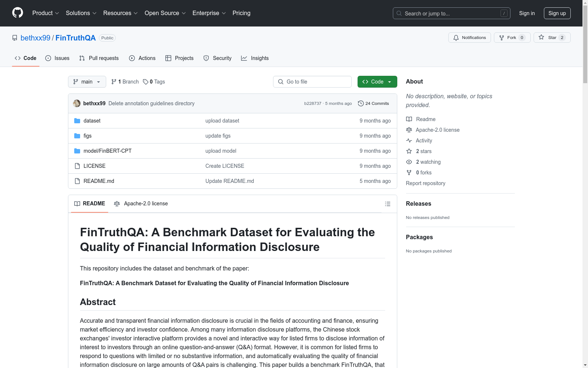Viewport: 588px width, 368px height.
Task: Open the green Code dropdown
Action: pos(377,82)
